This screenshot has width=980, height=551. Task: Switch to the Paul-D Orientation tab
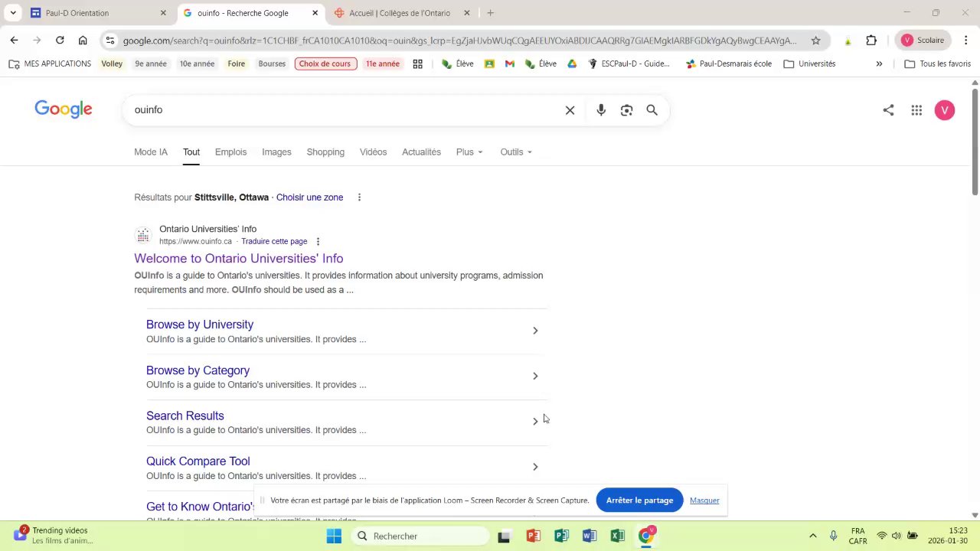[97, 13]
